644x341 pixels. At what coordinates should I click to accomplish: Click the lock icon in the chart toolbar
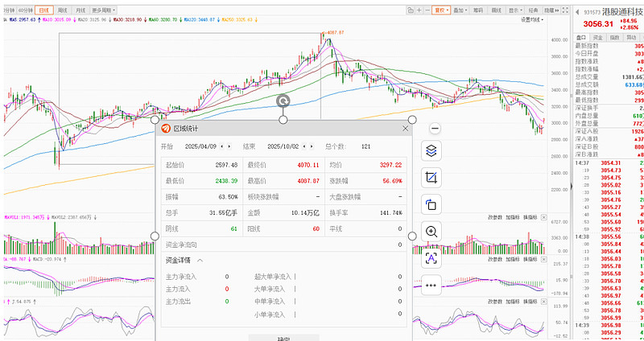pos(411,10)
